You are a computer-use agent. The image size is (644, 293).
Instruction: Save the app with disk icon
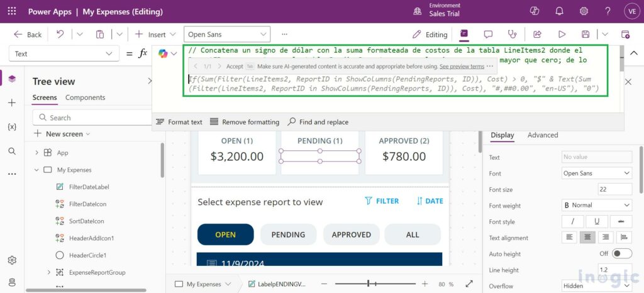[x=586, y=35]
